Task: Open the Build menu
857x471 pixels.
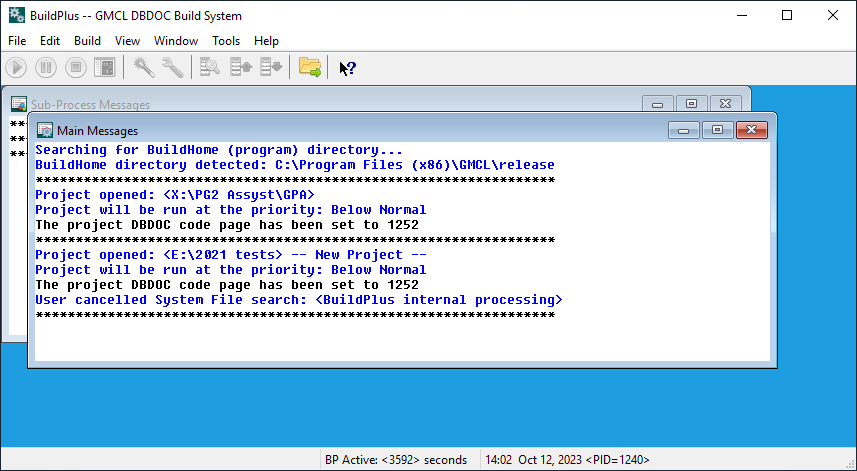Action: point(87,41)
